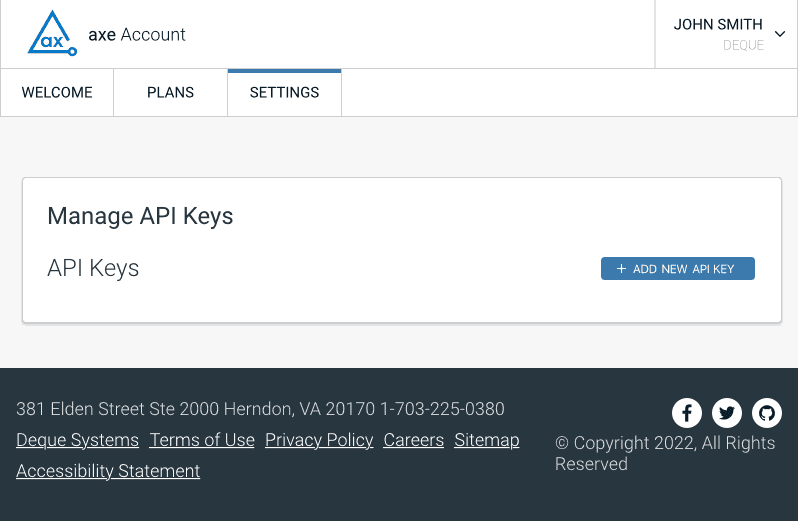Click the API Keys section label
798x521 pixels.
pyautogui.click(x=93, y=268)
